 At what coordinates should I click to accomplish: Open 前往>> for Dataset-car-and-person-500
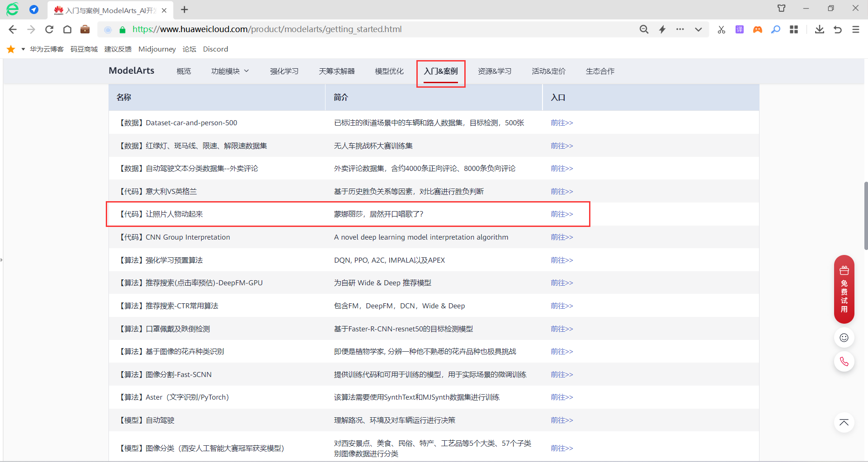click(x=562, y=123)
